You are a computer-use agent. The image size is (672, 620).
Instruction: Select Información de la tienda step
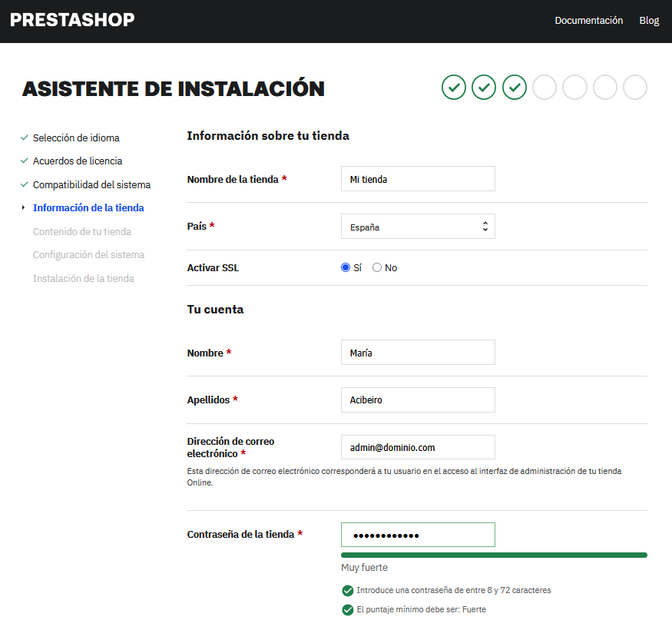point(88,207)
